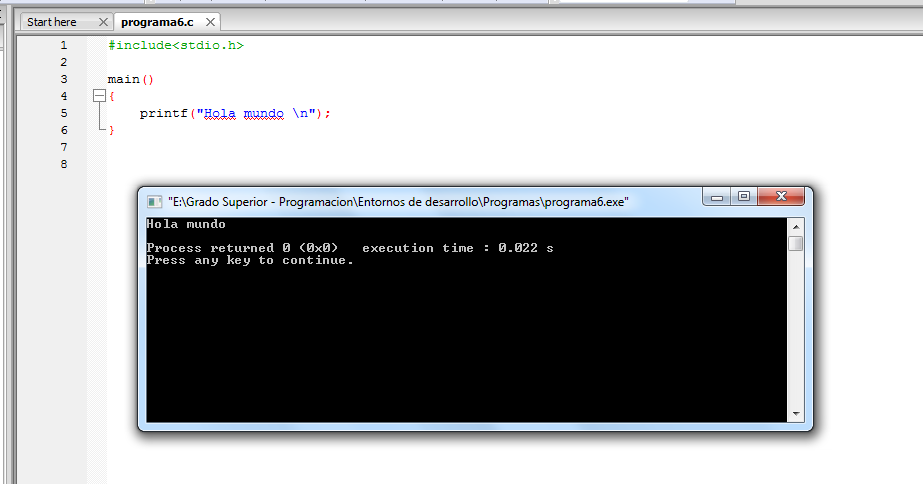The width and height of the screenshot is (923, 484).
Task: Close the Start here tab
Action: [x=105, y=22]
